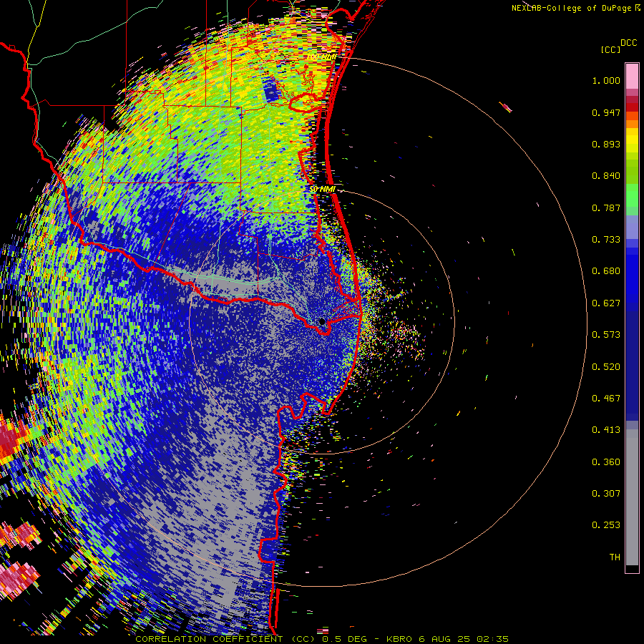Click the 0.467 scale value
The width and height of the screenshot is (644, 644).
tap(606, 399)
